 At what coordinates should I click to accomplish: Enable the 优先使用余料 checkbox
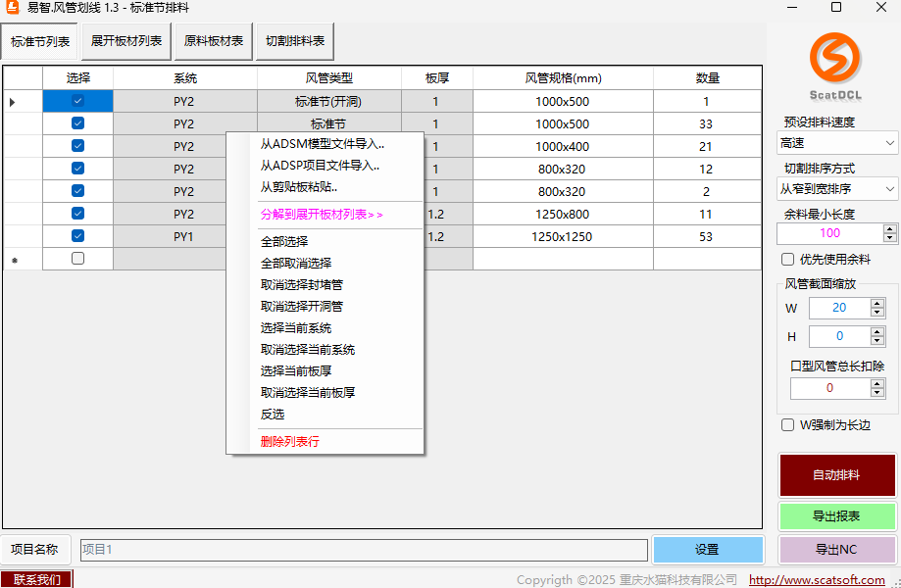tap(787, 260)
